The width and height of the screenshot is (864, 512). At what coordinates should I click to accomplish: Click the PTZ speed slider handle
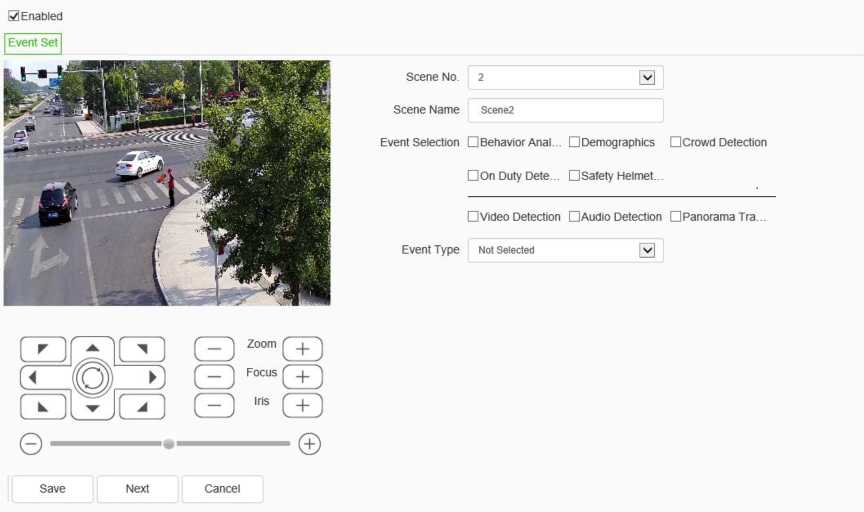coord(169,443)
